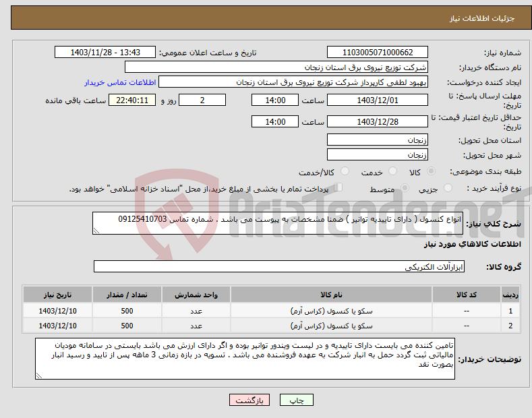
Task: Click the طبقه بندی موضوعی label
Action: (485, 171)
